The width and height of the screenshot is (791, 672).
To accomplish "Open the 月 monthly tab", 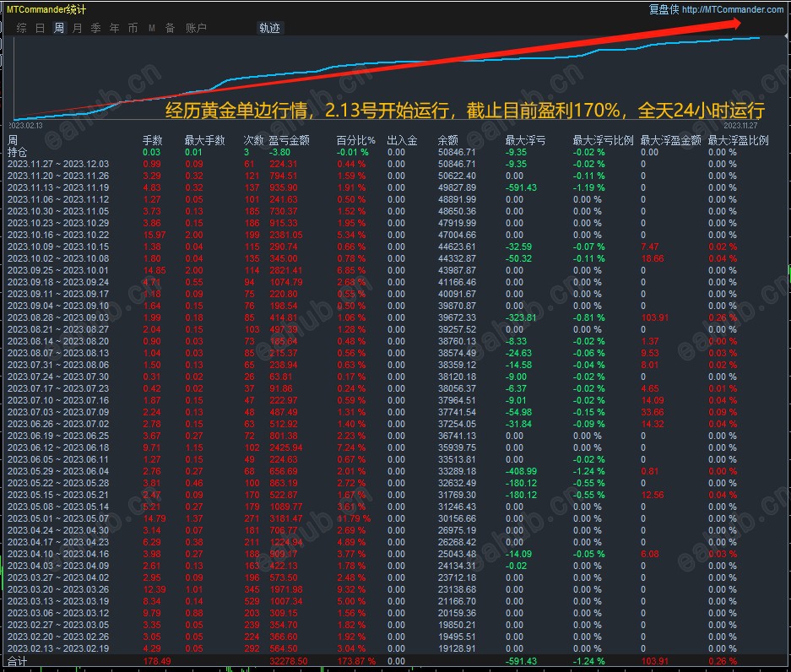I will (x=77, y=28).
